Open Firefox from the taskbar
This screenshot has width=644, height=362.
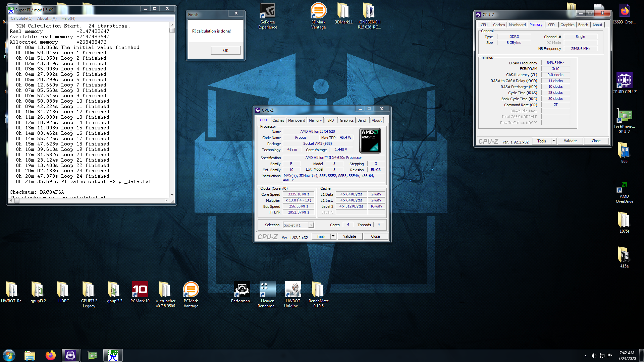[x=51, y=355]
